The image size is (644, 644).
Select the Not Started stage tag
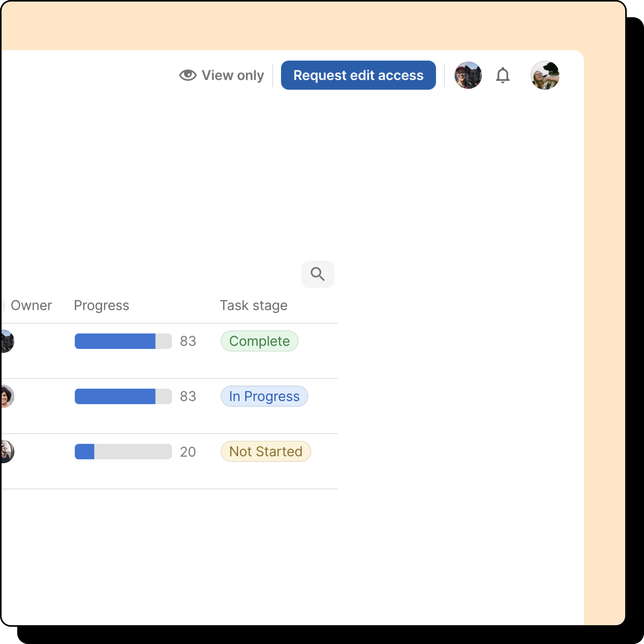[x=266, y=452]
